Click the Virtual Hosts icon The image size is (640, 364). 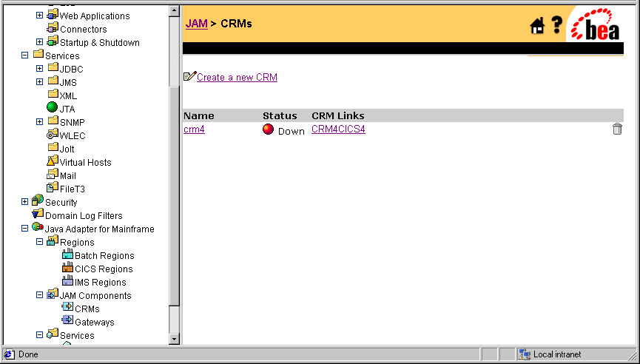pyautogui.click(x=53, y=161)
